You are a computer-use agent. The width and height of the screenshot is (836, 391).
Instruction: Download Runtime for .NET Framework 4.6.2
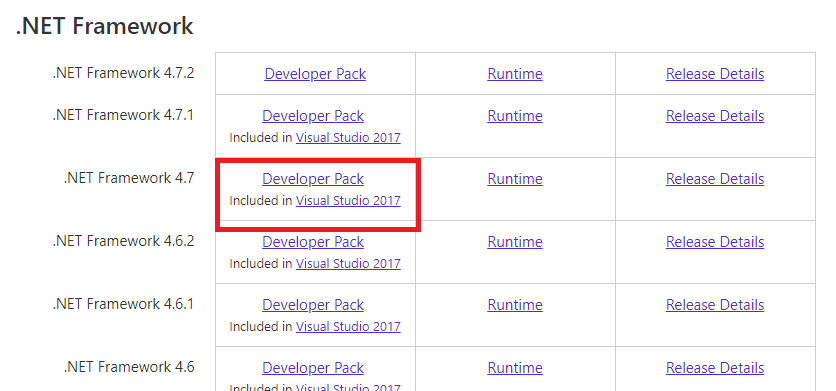tap(515, 242)
